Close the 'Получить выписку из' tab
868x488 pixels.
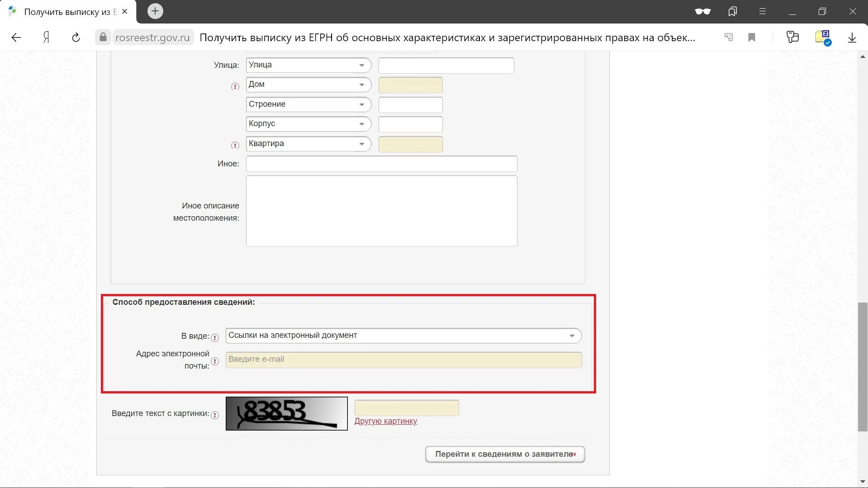click(125, 11)
